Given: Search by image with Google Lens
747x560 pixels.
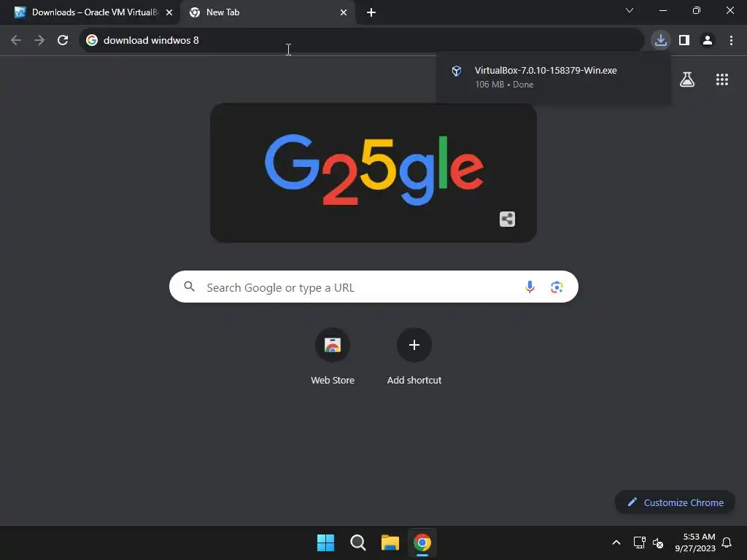Looking at the screenshot, I should coord(557,287).
